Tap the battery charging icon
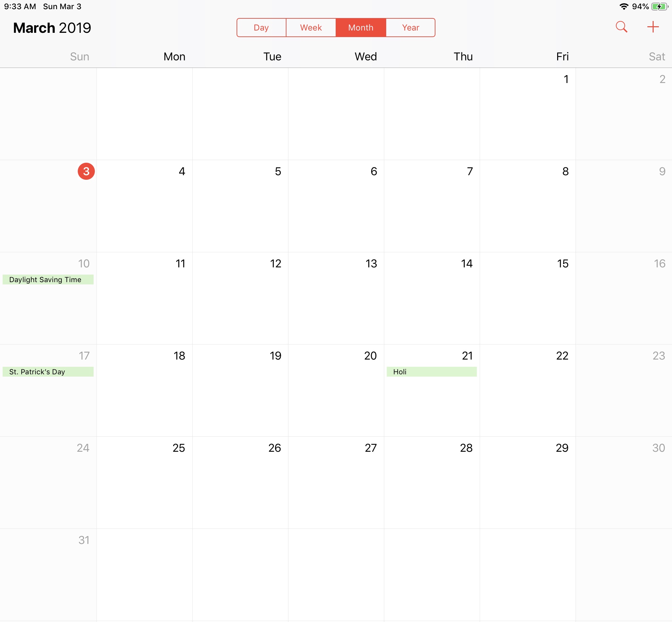This screenshot has width=672, height=622. [659, 7]
